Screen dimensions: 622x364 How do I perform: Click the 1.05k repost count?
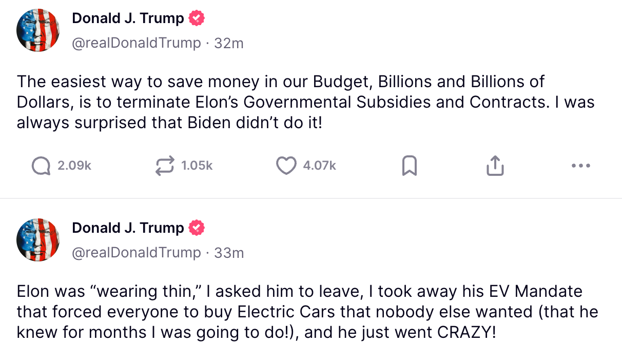pyautogui.click(x=197, y=166)
